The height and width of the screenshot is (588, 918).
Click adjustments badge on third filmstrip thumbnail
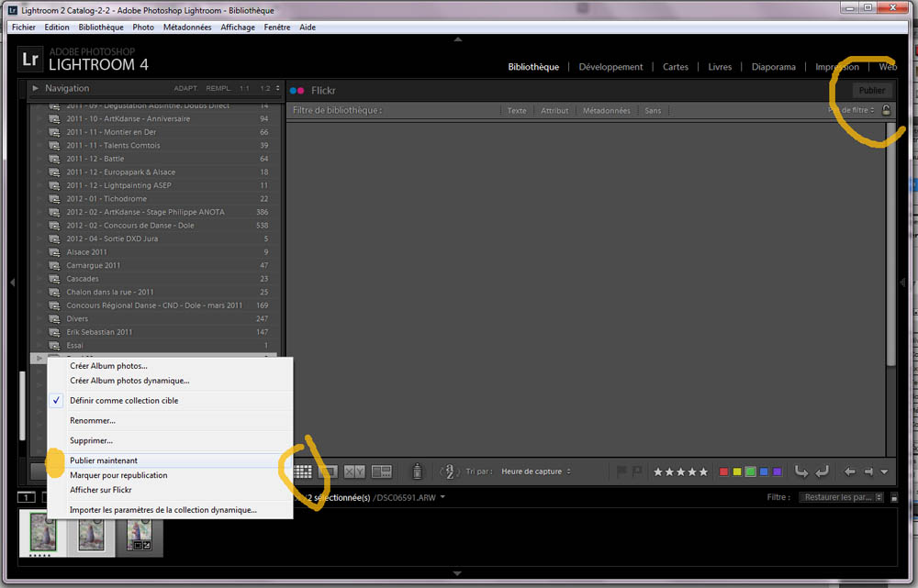tap(147, 545)
